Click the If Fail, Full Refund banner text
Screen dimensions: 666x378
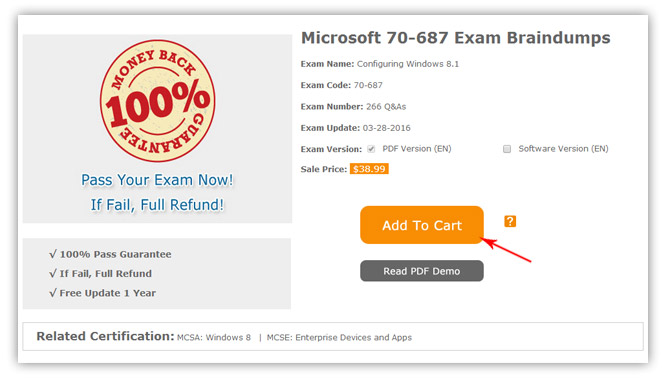tap(157, 205)
